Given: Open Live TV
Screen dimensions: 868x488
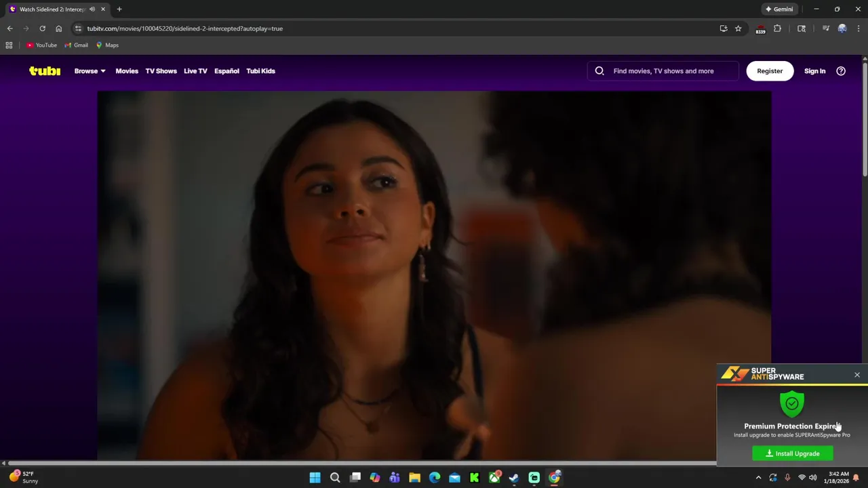Looking at the screenshot, I should click(195, 70).
